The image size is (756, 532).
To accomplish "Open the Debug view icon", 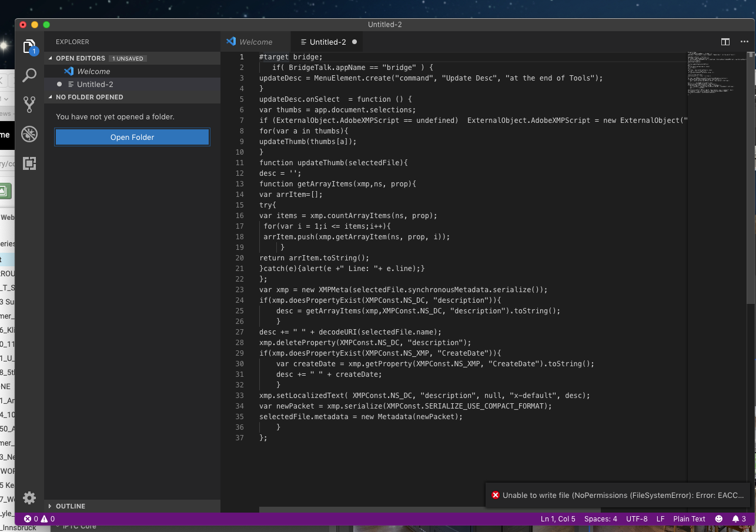I will 29,134.
